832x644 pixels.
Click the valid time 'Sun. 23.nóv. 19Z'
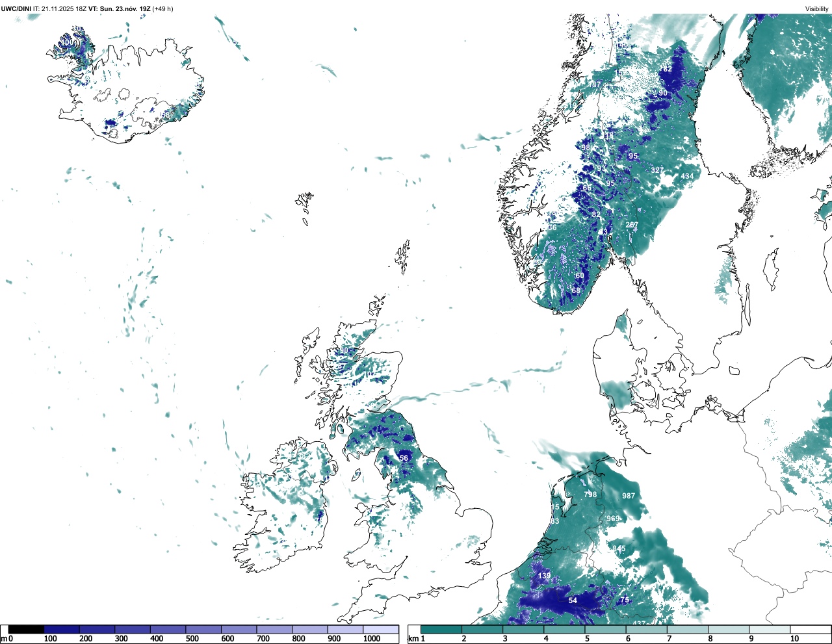click(125, 8)
